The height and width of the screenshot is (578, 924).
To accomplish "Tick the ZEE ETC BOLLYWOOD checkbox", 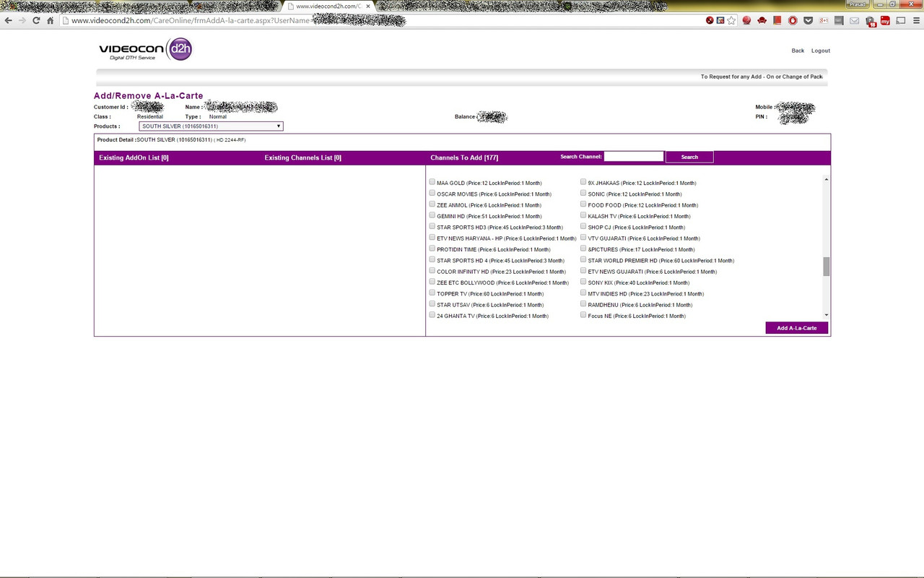I will [x=432, y=282].
